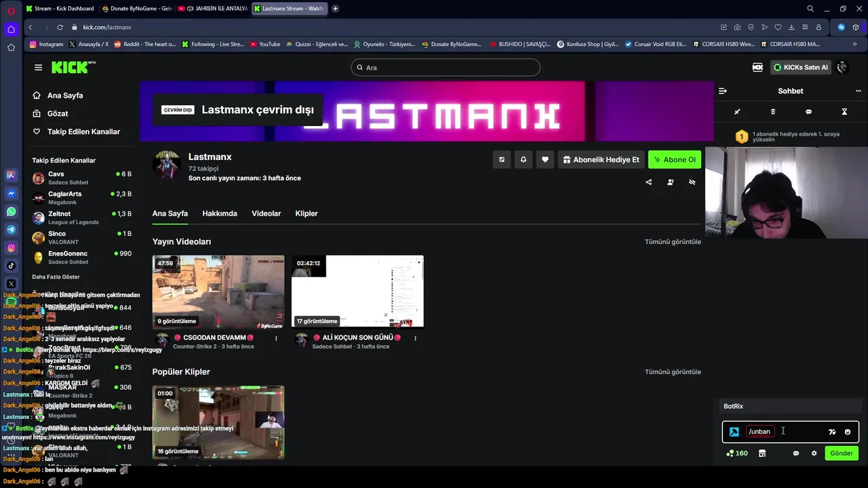Open the 01:00 popular clip thumbnail
868x488 pixels.
coord(218,422)
